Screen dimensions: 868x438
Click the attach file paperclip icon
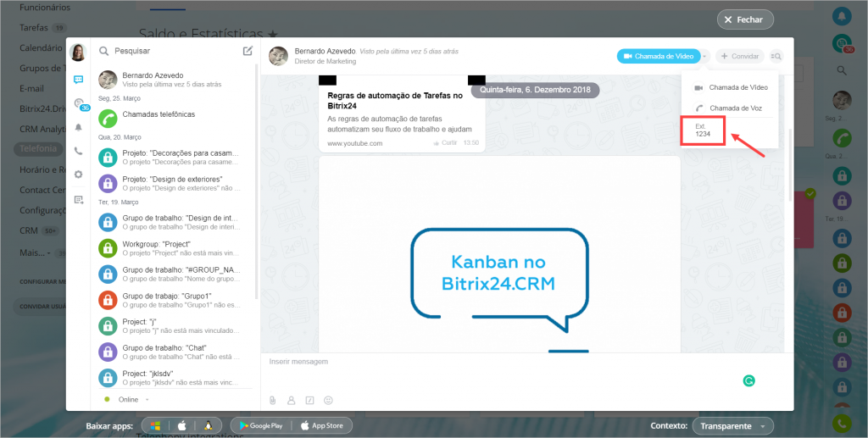point(272,400)
